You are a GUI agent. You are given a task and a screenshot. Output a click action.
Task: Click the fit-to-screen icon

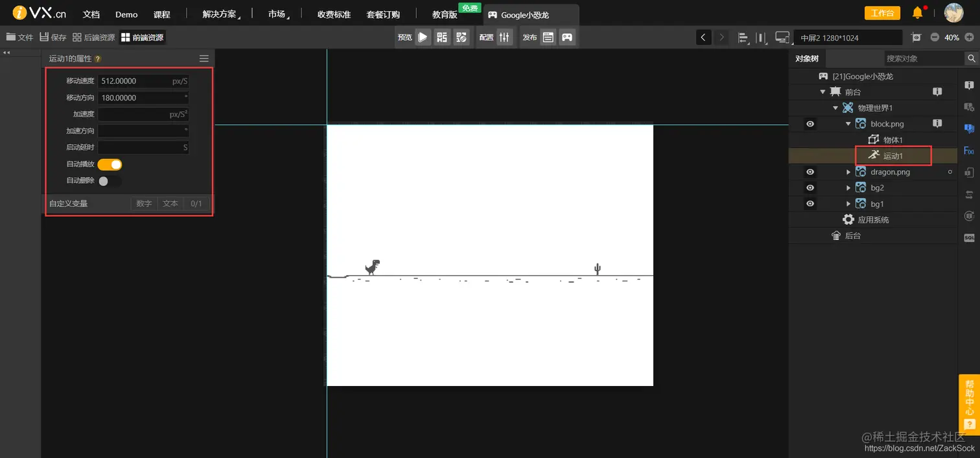(916, 38)
